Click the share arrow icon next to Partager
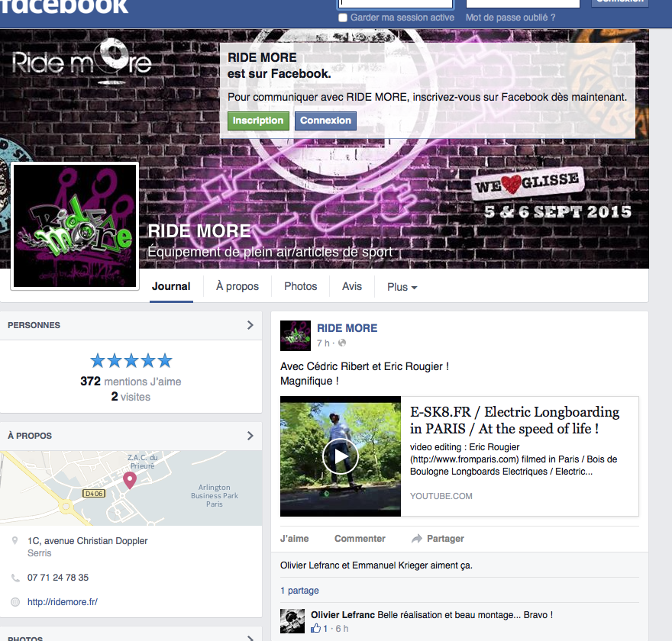Viewport: 672px width, 641px height. pyautogui.click(x=417, y=539)
